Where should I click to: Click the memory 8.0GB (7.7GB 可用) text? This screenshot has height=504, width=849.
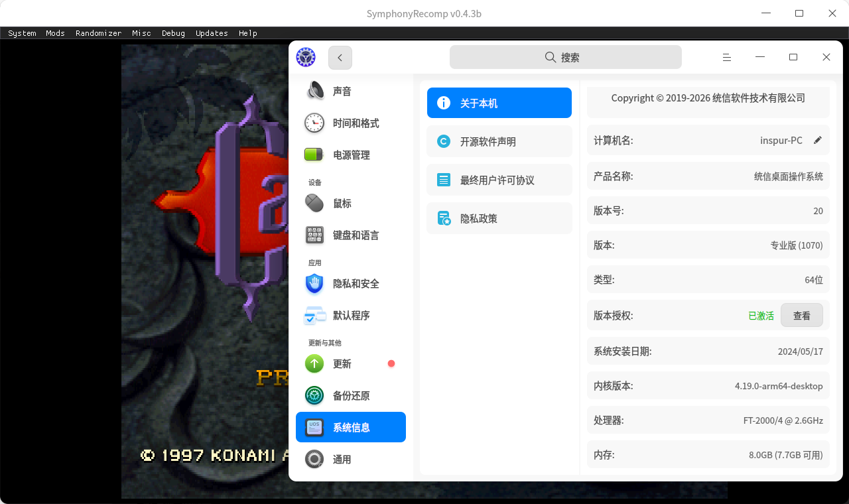[786, 455]
